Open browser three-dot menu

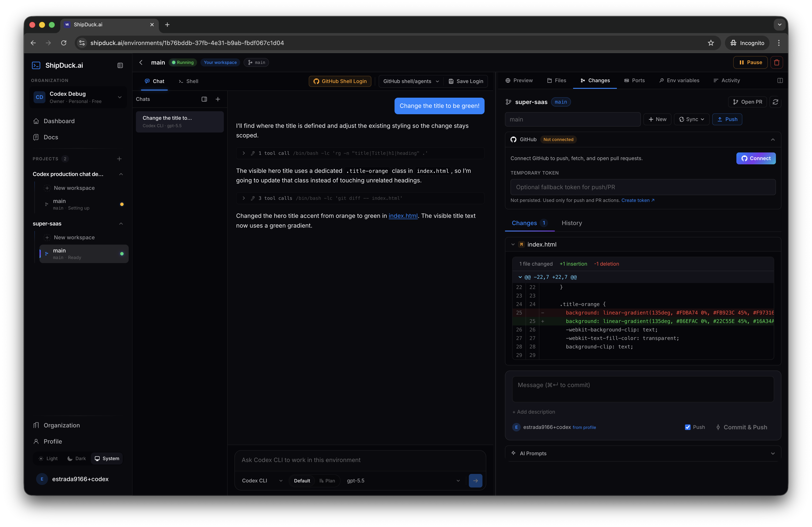pyautogui.click(x=779, y=43)
